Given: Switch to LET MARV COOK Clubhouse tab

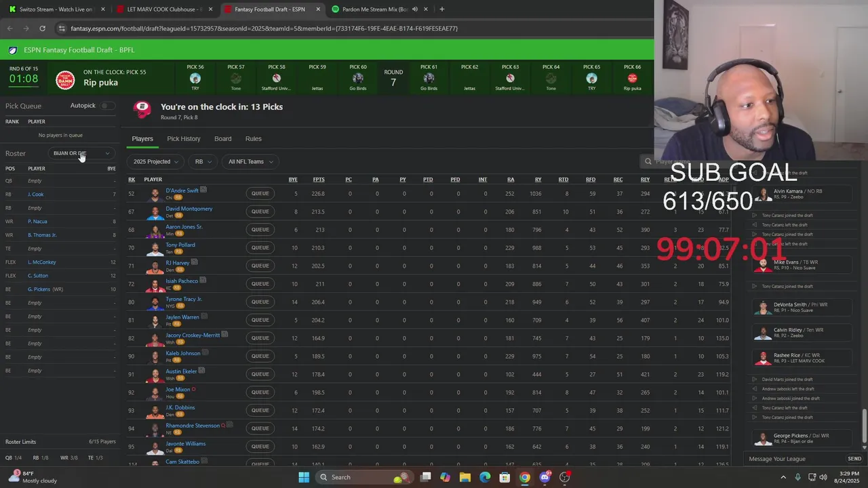Looking at the screenshot, I should tap(165, 9).
